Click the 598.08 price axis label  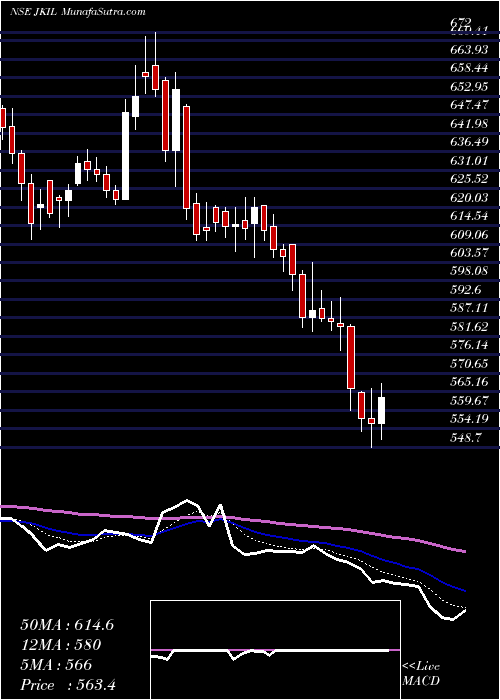click(469, 271)
